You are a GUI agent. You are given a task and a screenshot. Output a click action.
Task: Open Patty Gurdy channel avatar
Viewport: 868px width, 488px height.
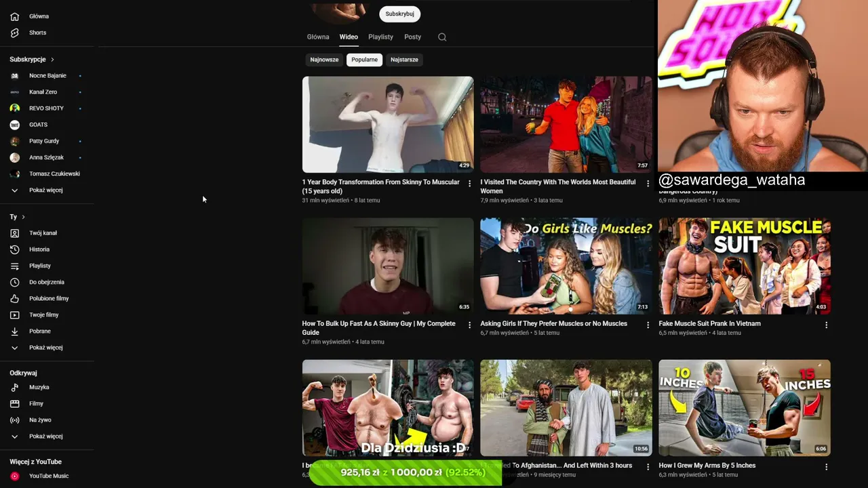[x=15, y=141]
